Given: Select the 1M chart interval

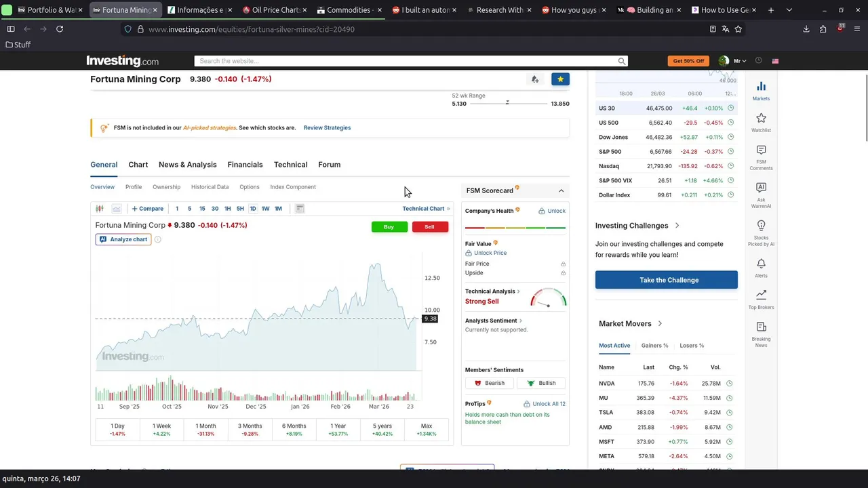Looking at the screenshot, I should pos(278,209).
